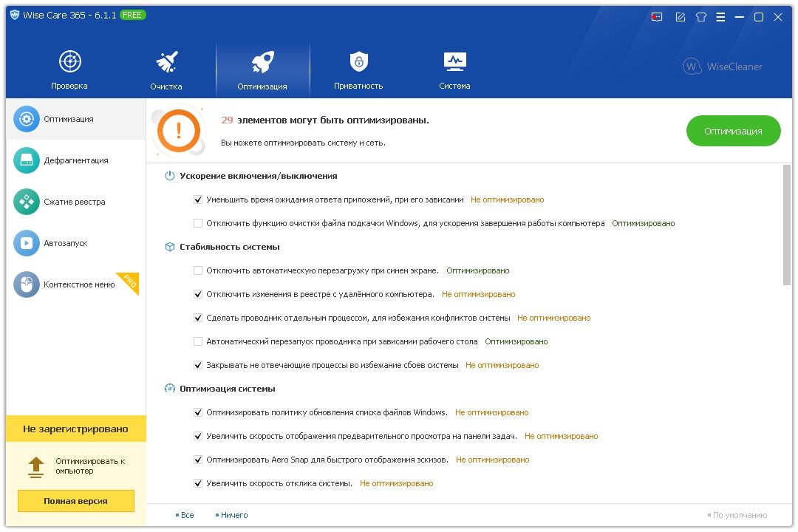Uncheck Закрывать не отвечающие процессы

click(x=198, y=365)
